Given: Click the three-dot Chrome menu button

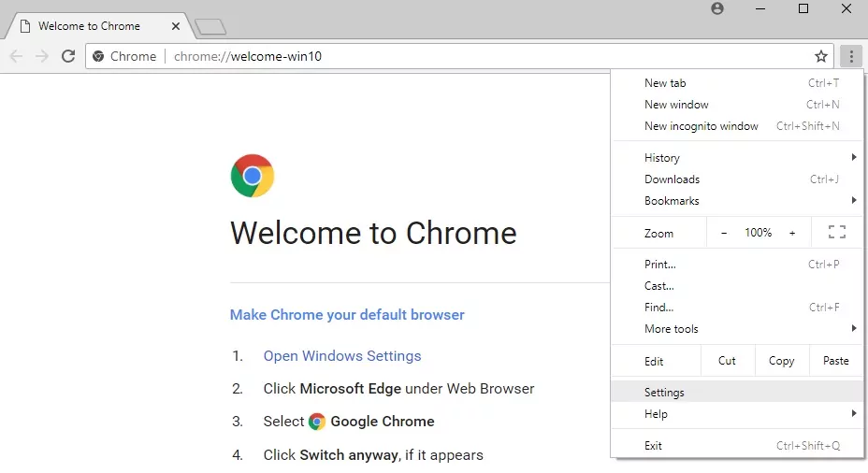Looking at the screenshot, I should point(851,56).
